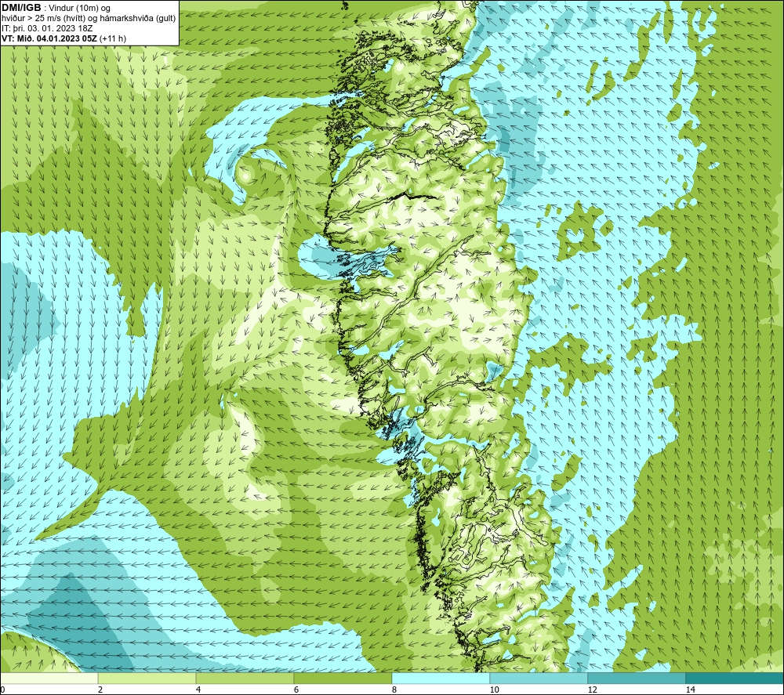The image size is (784, 695).
Task: Click the legend value label '12'
Action: [592, 690]
